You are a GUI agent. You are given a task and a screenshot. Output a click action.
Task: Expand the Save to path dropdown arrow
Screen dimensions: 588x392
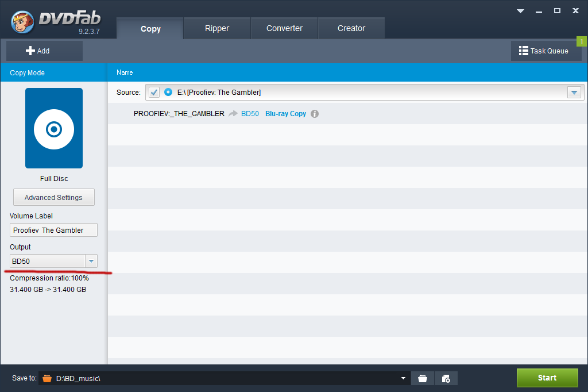pyautogui.click(x=403, y=378)
